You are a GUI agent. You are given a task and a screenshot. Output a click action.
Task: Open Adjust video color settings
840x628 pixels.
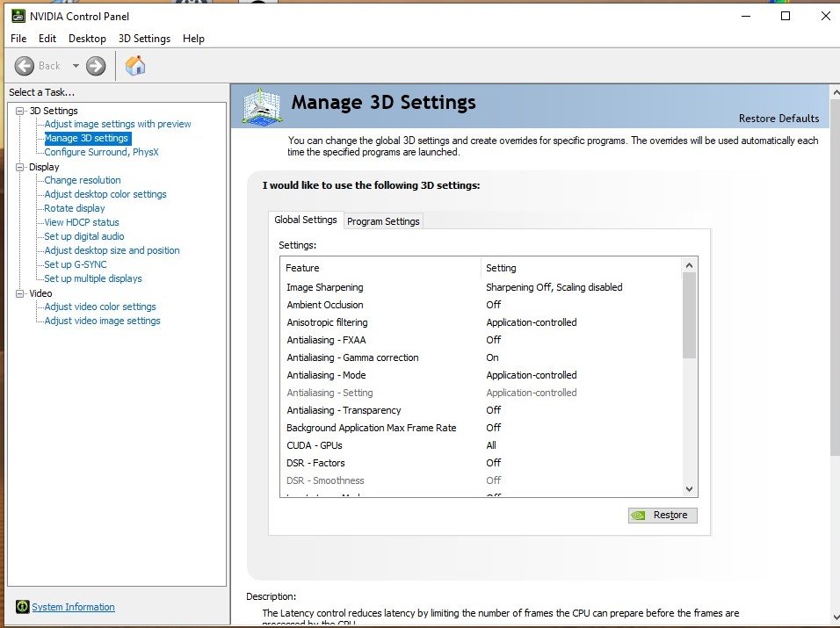point(99,307)
